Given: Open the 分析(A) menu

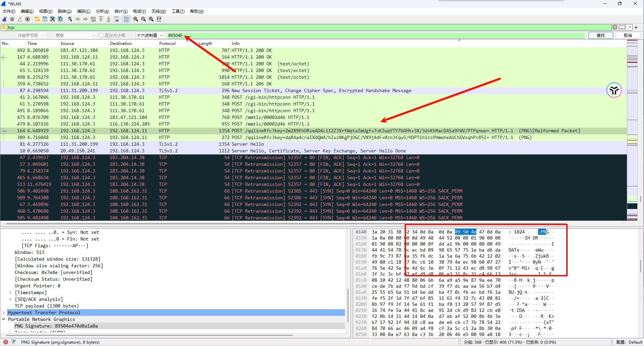Looking at the screenshot, I should tap(102, 11).
